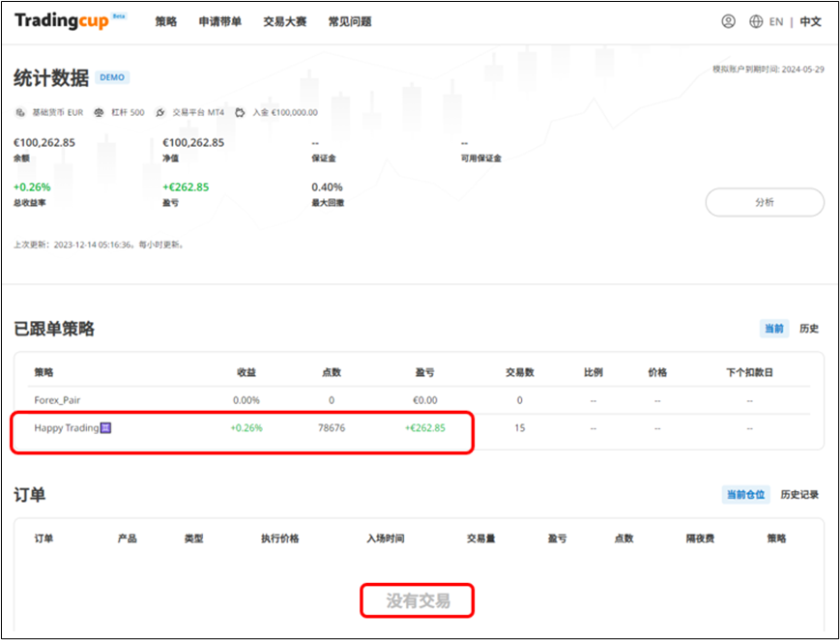The height and width of the screenshot is (640, 840).
Task: Select the 当前 tab in followed strategies
Action: point(774,329)
